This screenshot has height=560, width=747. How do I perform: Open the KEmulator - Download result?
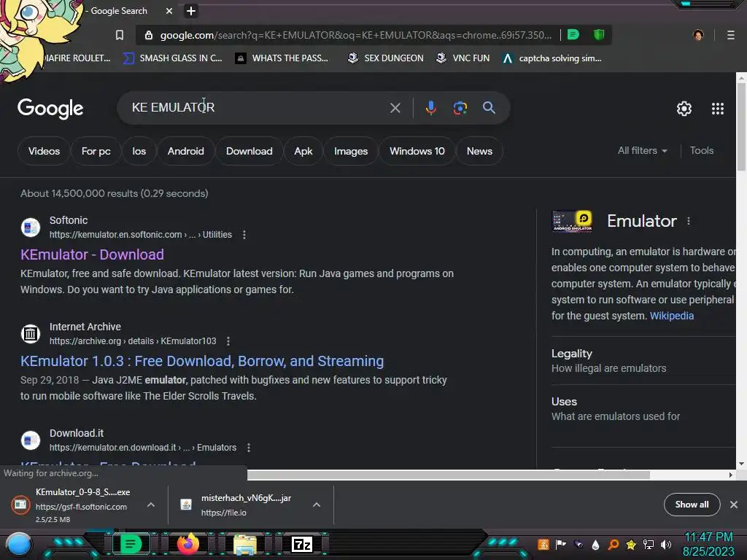[x=92, y=254]
